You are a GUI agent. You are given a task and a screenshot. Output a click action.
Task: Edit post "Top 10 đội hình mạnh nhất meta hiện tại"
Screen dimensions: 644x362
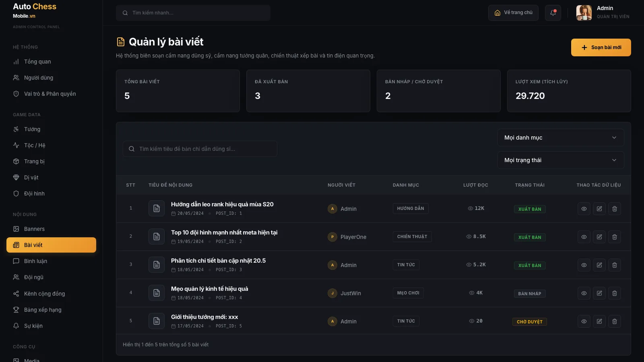[x=599, y=237]
